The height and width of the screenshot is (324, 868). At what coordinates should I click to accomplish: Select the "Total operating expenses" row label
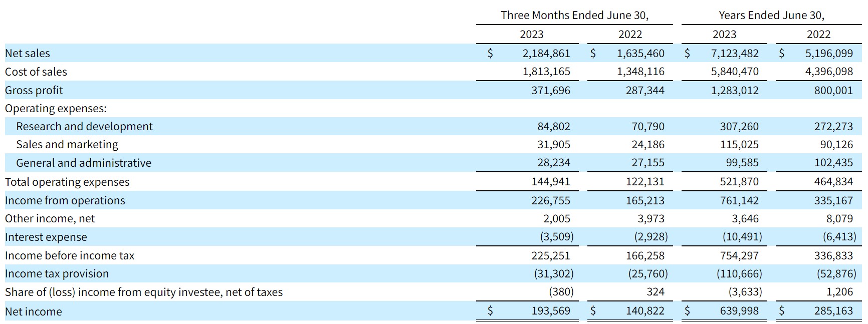pyautogui.click(x=67, y=182)
